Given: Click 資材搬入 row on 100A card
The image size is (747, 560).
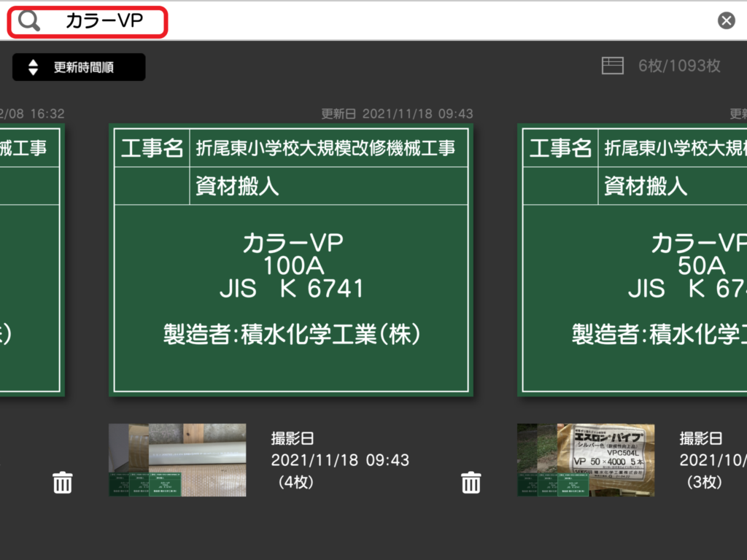Looking at the screenshot, I should (x=290, y=186).
